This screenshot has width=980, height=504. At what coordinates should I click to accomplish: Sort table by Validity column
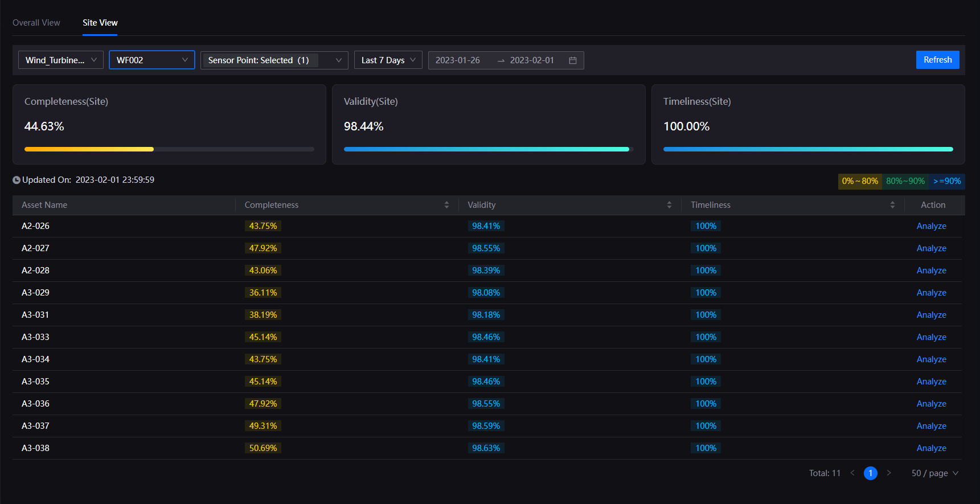click(x=669, y=205)
